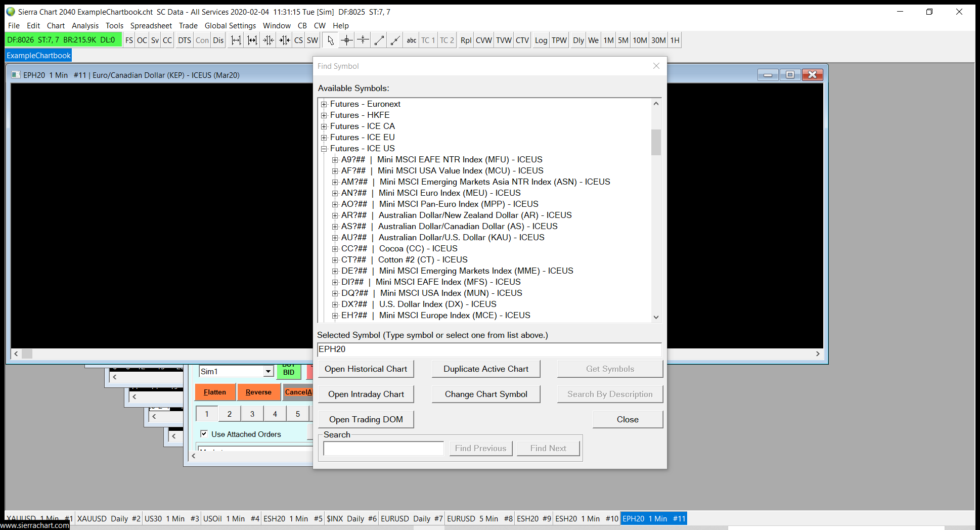Expand the Futures - HKFE tree node

(324, 115)
